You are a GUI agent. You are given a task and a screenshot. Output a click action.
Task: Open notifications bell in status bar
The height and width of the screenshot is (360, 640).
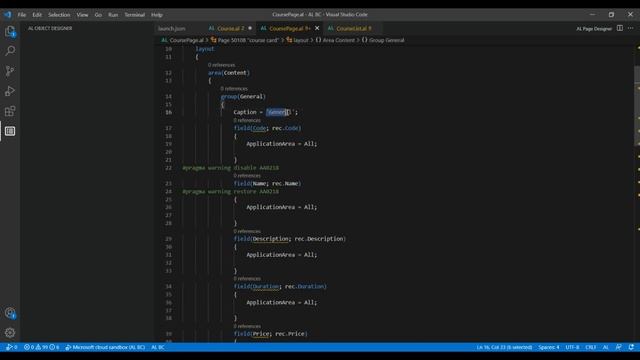pyautogui.click(x=631, y=347)
